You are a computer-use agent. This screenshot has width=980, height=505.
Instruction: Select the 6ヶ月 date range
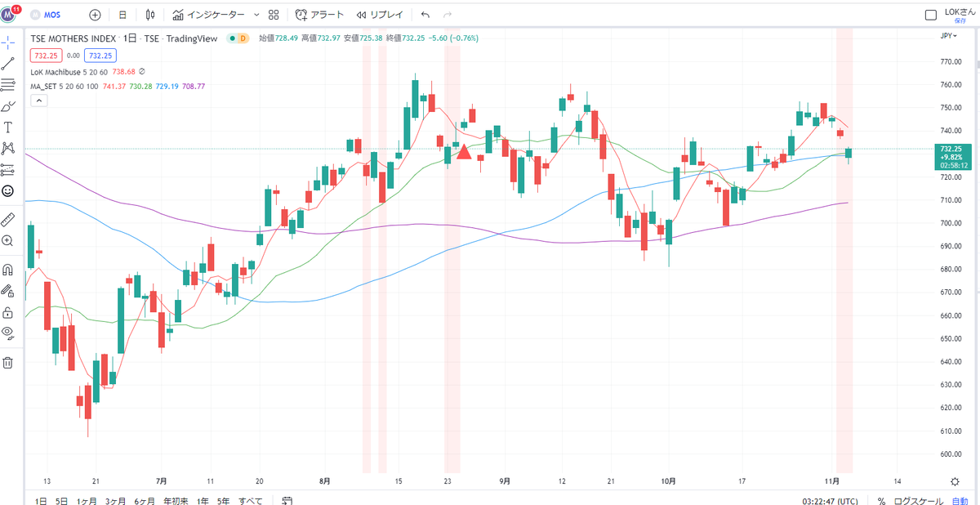pyautogui.click(x=145, y=501)
